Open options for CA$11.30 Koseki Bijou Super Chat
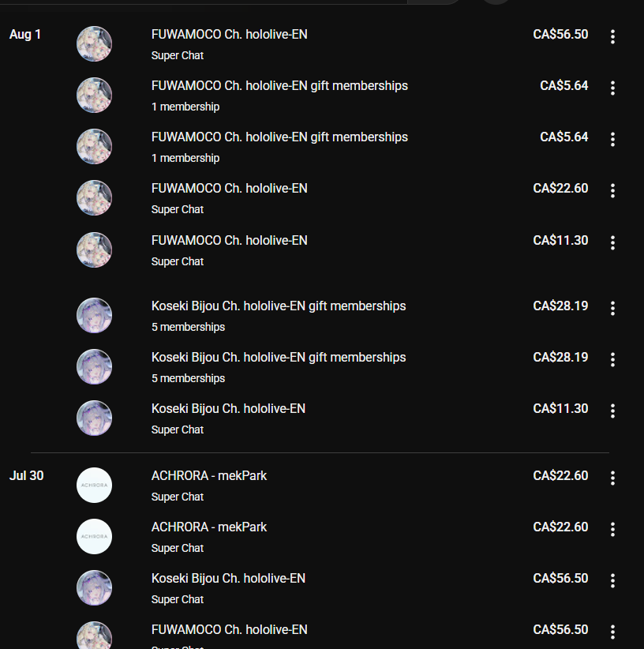Viewport: 644px width, 649px height. click(612, 411)
